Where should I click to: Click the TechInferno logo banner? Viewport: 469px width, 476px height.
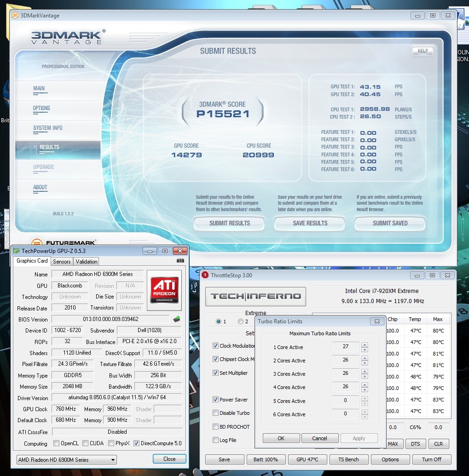(255, 296)
